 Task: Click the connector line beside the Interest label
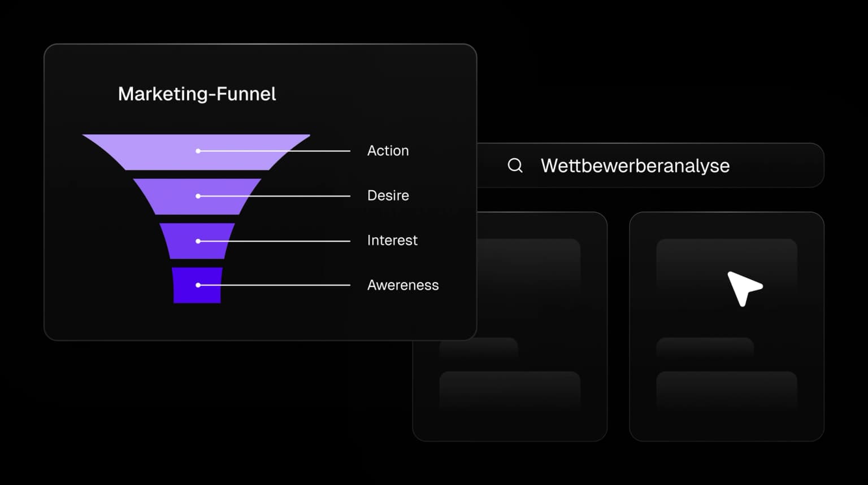[x=294, y=241]
